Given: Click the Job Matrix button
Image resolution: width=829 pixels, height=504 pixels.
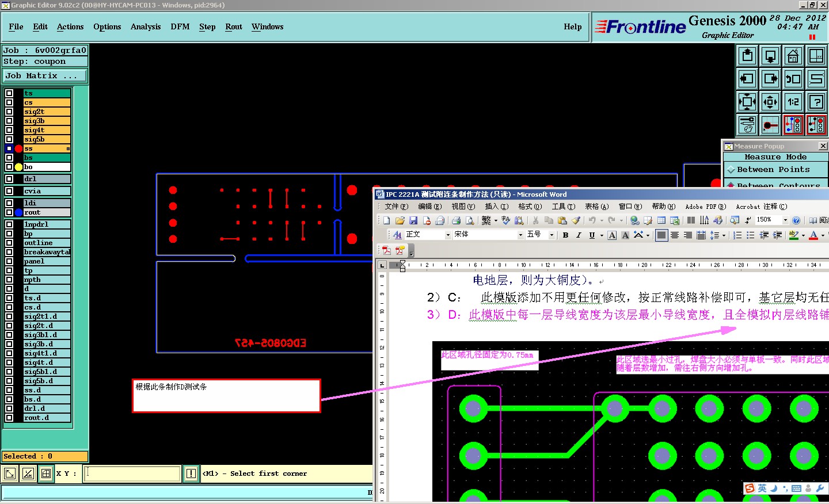Looking at the screenshot, I should pyautogui.click(x=45, y=75).
